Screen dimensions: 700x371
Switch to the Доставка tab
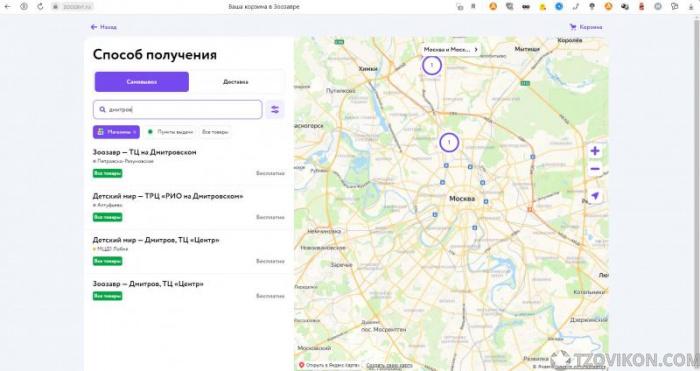(x=236, y=82)
